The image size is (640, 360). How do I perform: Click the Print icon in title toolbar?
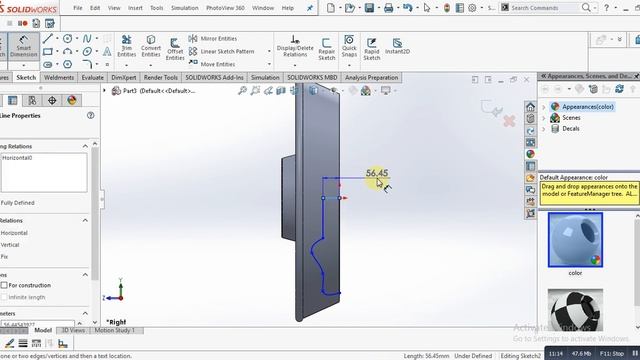(x=388, y=8)
